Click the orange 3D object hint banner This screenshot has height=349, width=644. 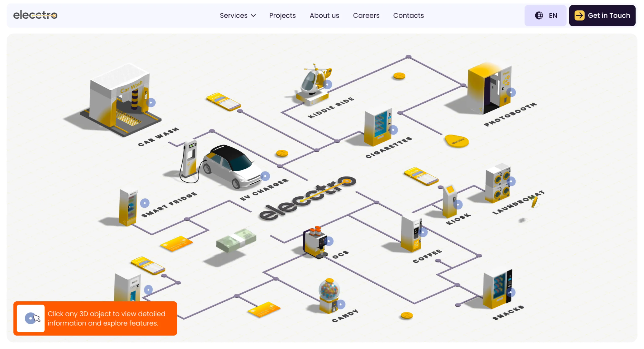coord(95,318)
